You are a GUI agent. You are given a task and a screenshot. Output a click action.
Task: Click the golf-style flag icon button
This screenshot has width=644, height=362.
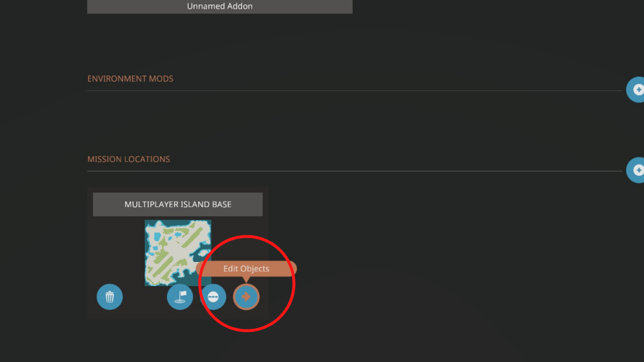tap(180, 297)
